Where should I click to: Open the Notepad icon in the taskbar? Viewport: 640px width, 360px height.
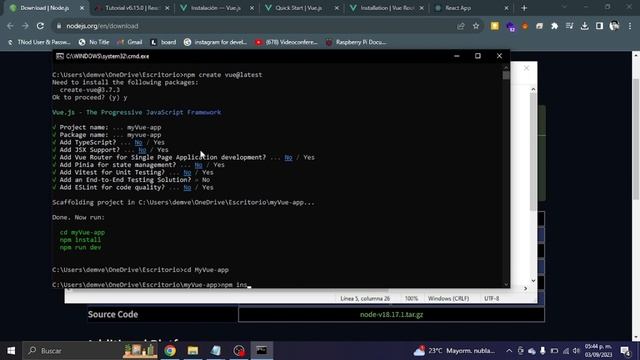click(216, 351)
